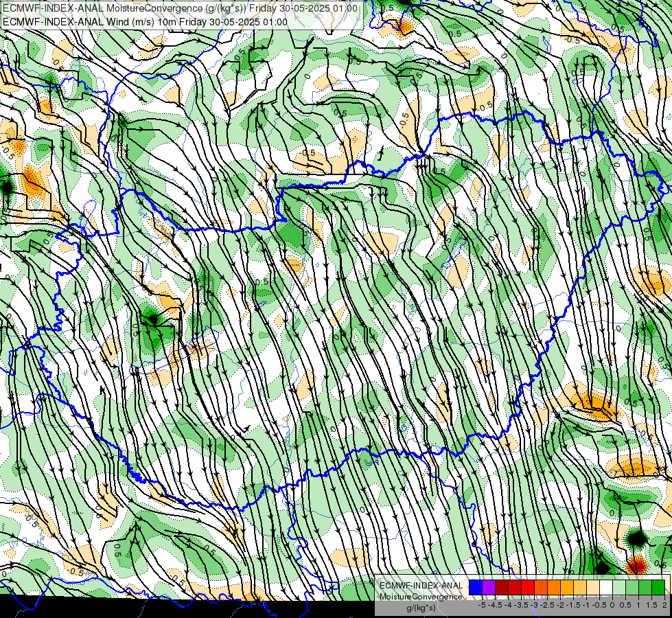Click the legend tick label '2'
Image resolution: width=672 pixels, height=618 pixels.
(664, 605)
